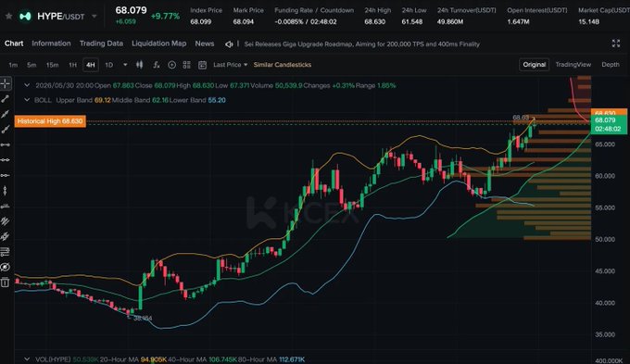Click the BOLL indicator label
The image size is (630, 364).
(x=43, y=100)
